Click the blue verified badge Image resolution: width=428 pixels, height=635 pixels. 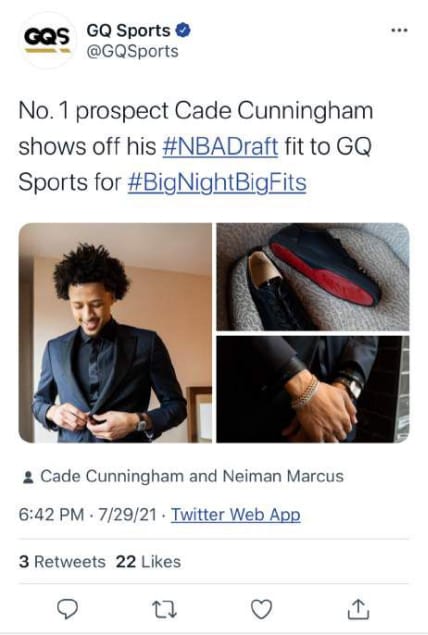[x=183, y=30]
